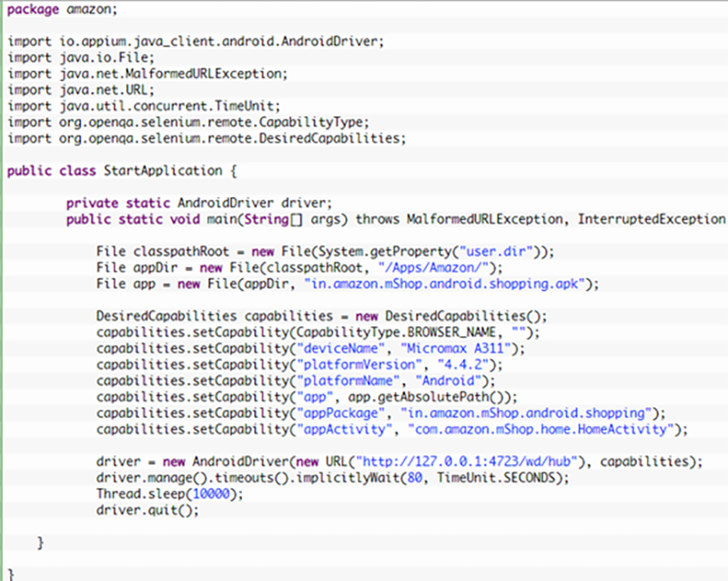Screen dimensions: 728x581
Task: Click the driver.quit() statement
Action: coord(147,510)
